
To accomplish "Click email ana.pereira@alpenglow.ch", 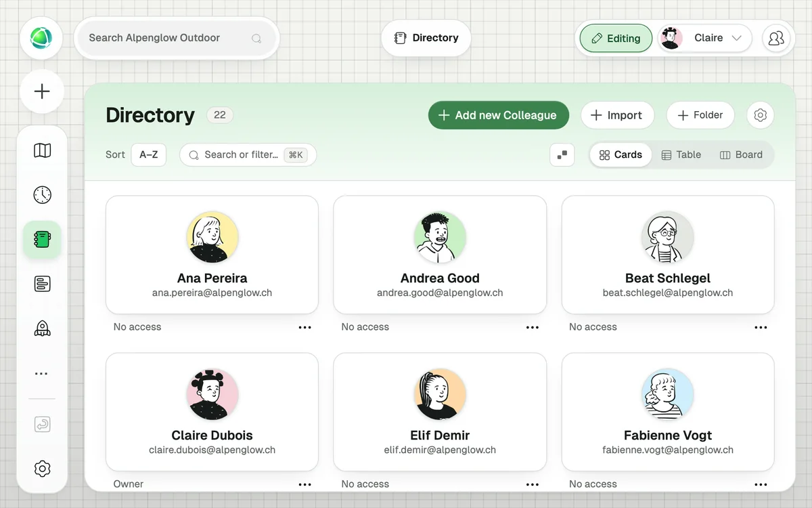I will 212,293.
